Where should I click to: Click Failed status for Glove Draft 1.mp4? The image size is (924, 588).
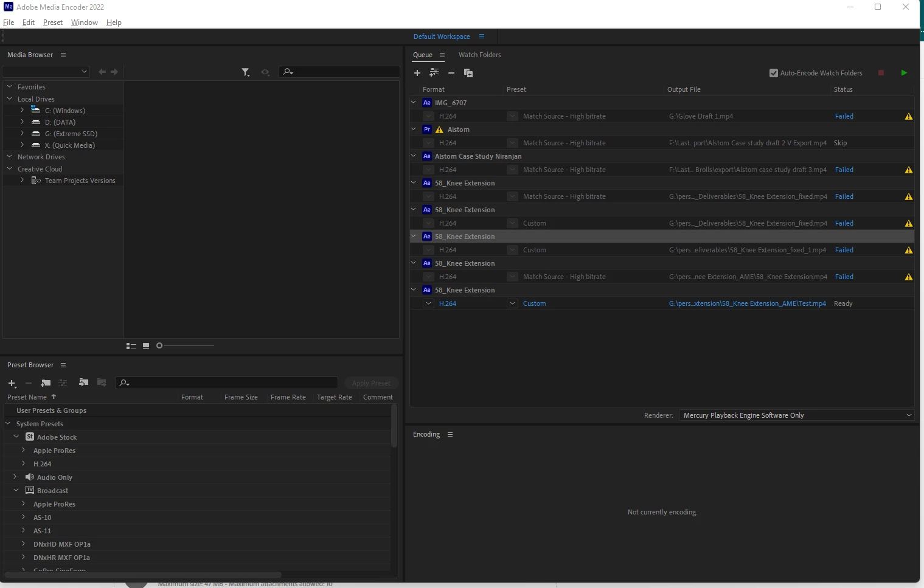pyautogui.click(x=844, y=116)
